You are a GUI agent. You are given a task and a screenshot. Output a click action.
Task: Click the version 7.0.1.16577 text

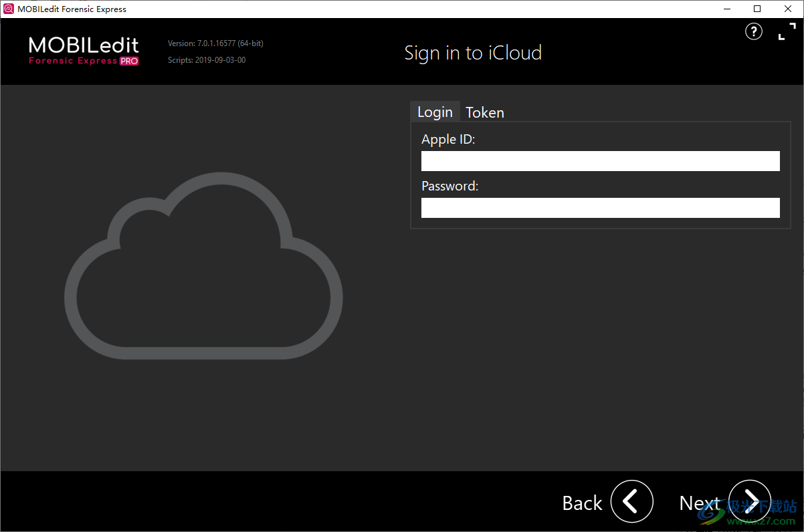click(x=215, y=43)
